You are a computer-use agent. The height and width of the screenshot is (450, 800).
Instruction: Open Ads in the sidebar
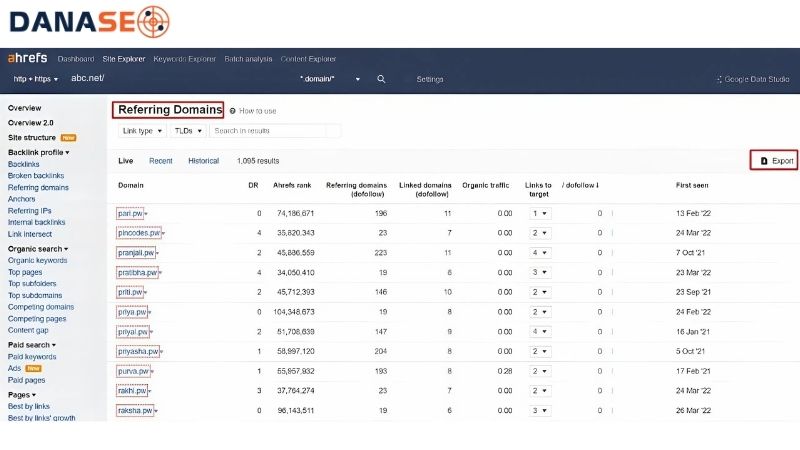(14, 368)
